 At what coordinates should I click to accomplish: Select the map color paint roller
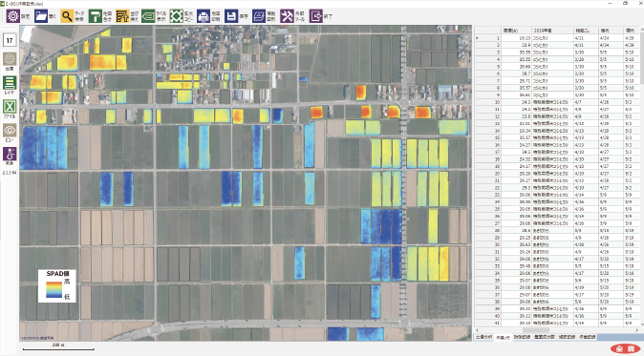coord(95,16)
